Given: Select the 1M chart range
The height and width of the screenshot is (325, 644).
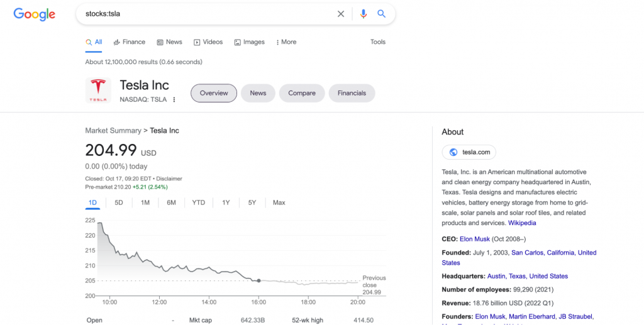Looking at the screenshot, I should click(145, 202).
